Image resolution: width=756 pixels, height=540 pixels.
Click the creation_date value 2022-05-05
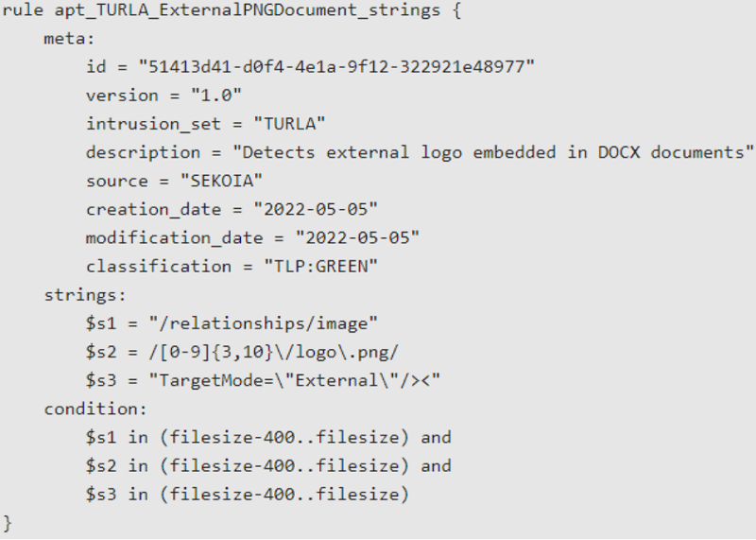(x=316, y=209)
